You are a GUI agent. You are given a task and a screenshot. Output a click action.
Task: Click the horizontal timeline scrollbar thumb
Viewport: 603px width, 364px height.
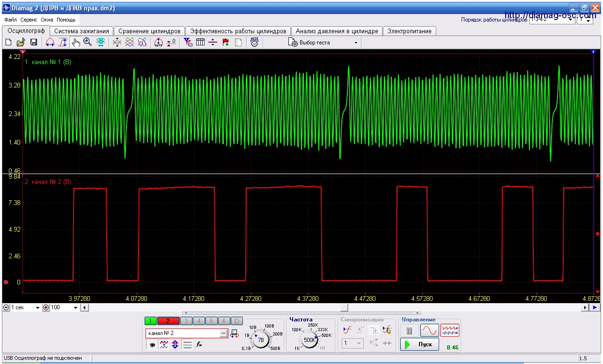tap(345, 307)
